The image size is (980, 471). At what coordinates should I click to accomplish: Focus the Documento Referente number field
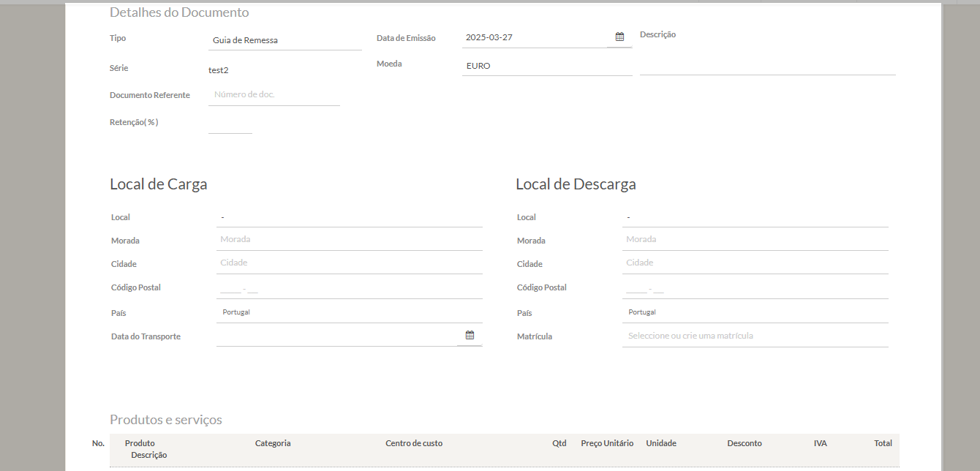(x=274, y=95)
